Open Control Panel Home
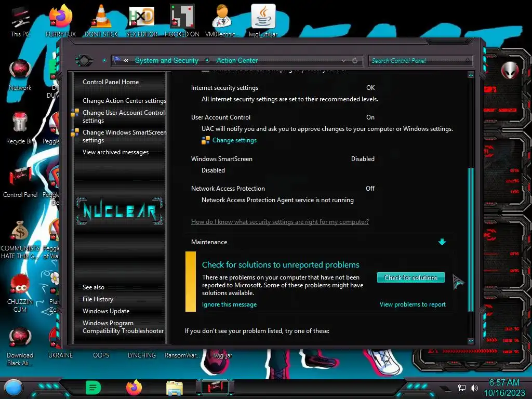 pyautogui.click(x=111, y=82)
